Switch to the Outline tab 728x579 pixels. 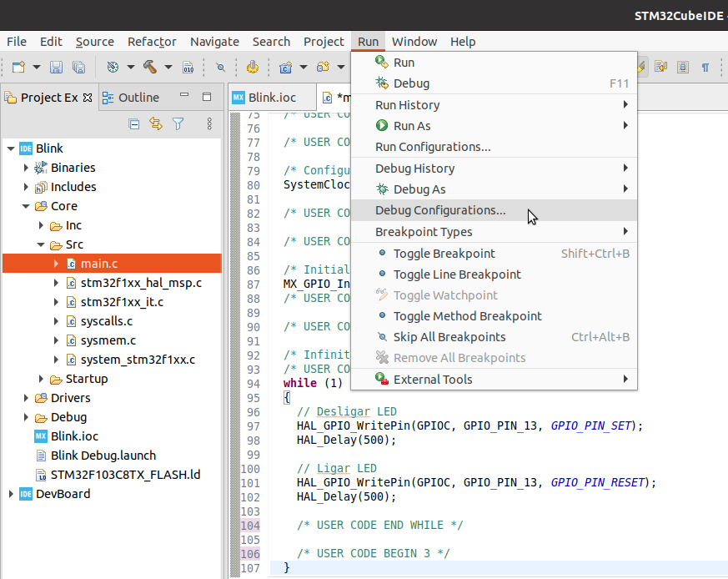point(133,98)
